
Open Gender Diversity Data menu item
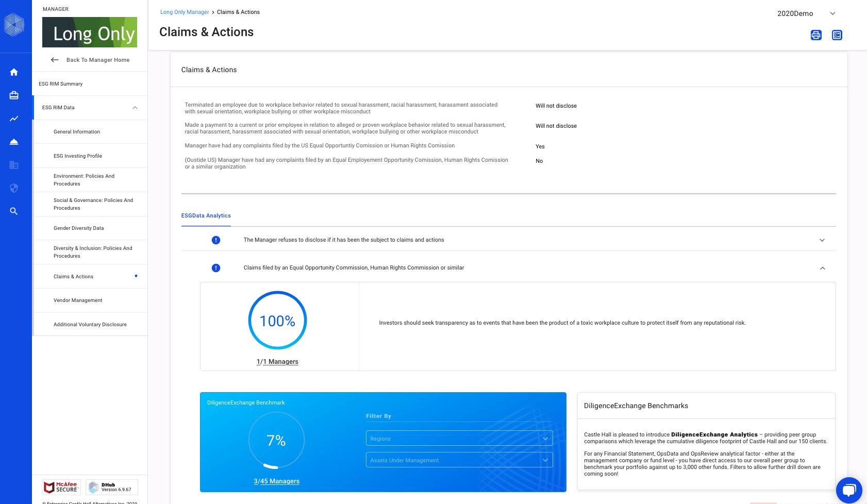[79, 228]
